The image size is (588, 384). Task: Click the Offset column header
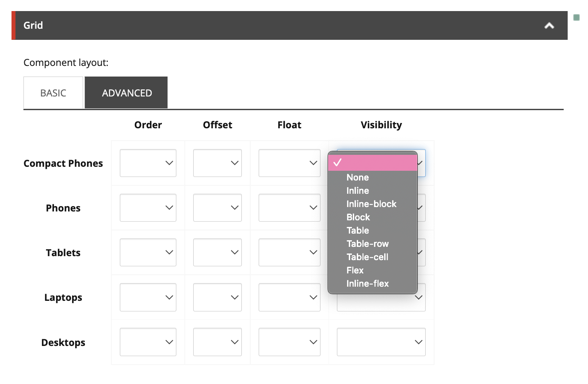point(218,125)
